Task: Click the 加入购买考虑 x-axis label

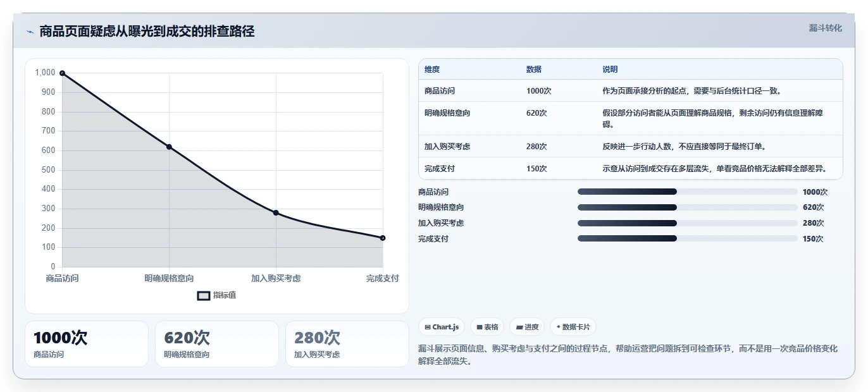Action: click(276, 278)
